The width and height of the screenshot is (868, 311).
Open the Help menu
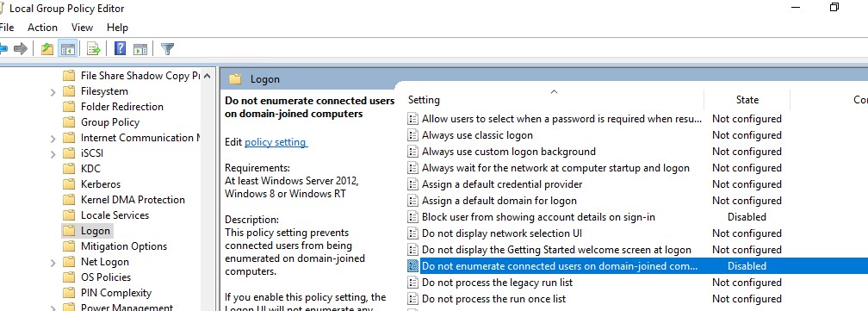click(x=117, y=27)
